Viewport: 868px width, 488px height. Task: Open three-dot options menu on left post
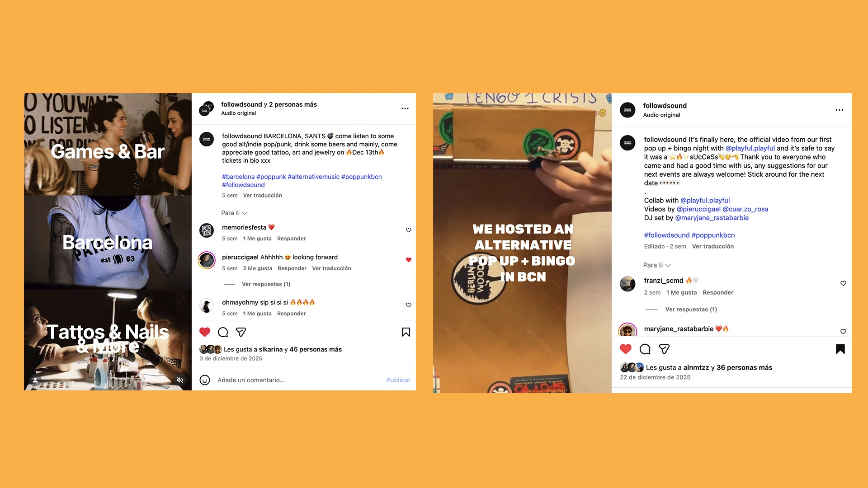pos(405,108)
